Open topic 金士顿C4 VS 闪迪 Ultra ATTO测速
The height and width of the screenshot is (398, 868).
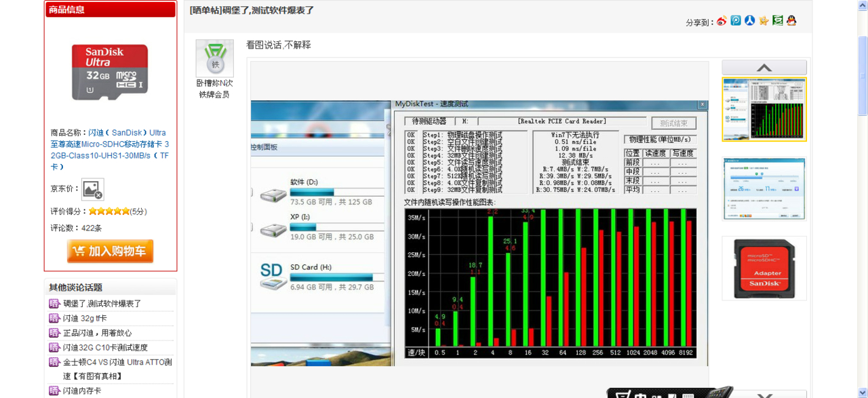[118, 369]
